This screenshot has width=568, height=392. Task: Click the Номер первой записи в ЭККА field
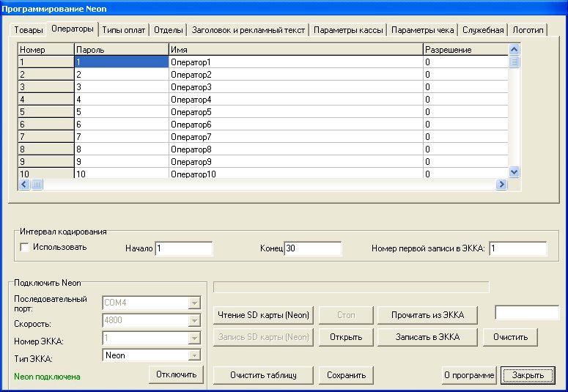[517, 248]
